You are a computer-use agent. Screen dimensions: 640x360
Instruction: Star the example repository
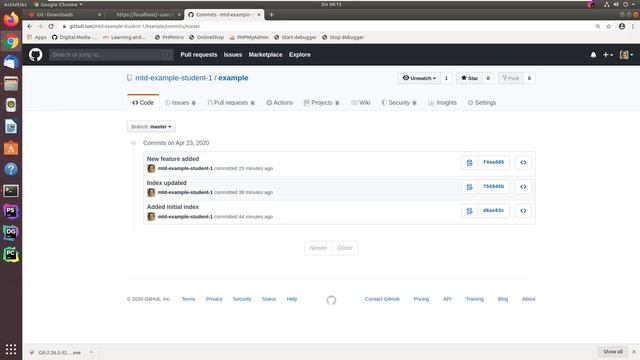(x=469, y=78)
